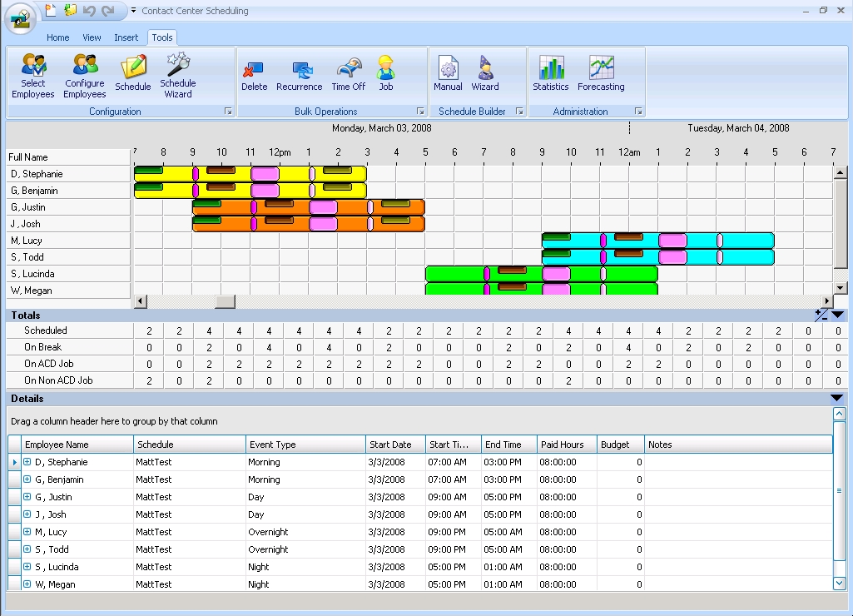Switch to the Home tab
The width and height of the screenshot is (853, 616).
(x=57, y=37)
